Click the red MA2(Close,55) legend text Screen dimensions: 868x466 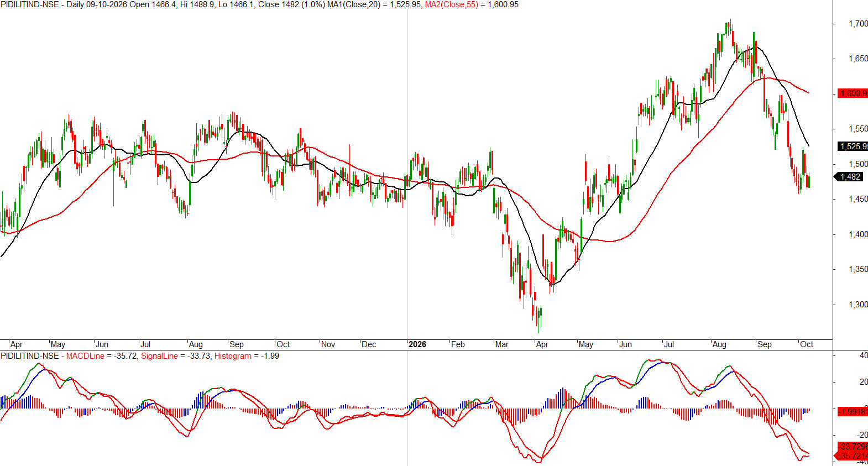tap(451, 4)
